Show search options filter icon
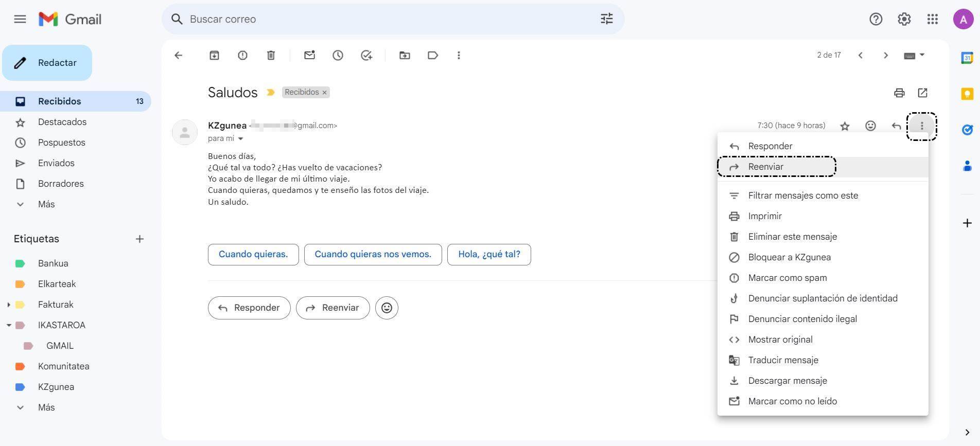Image resolution: width=980 pixels, height=446 pixels. click(x=607, y=19)
